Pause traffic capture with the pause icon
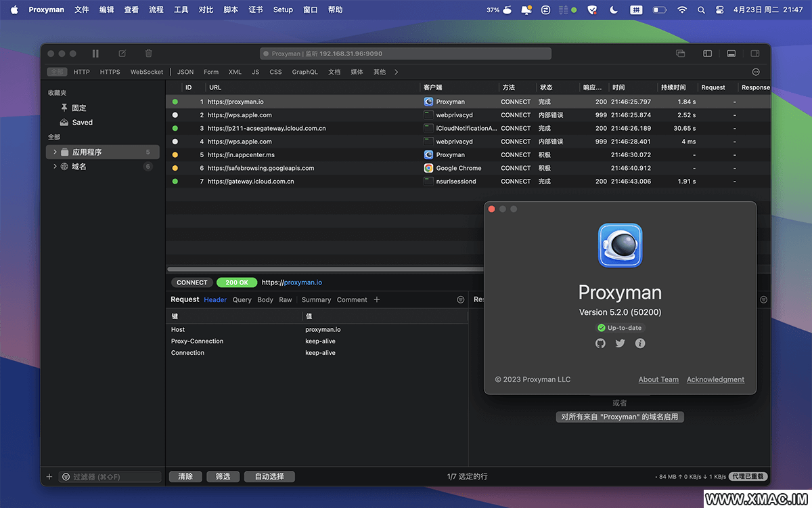The height and width of the screenshot is (508, 812). coord(95,54)
